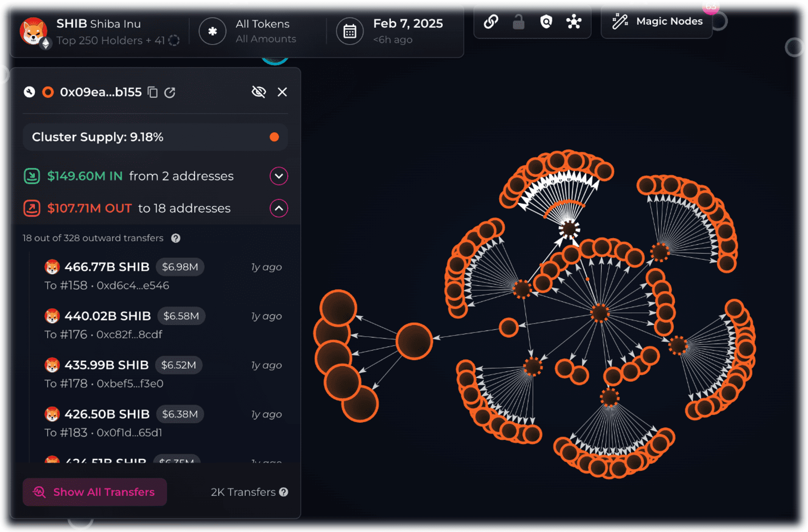Click the shield search icon

[x=546, y=21]
